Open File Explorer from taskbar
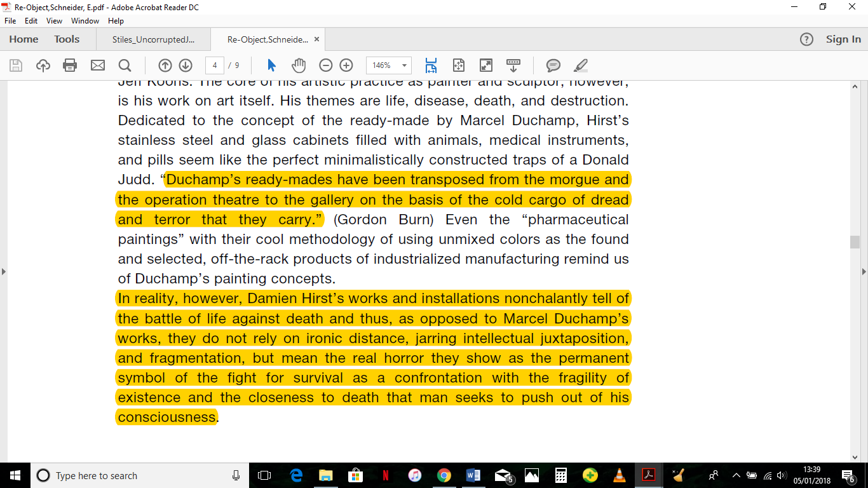Screen dimensions: 868x488 [x=325, y=475]
